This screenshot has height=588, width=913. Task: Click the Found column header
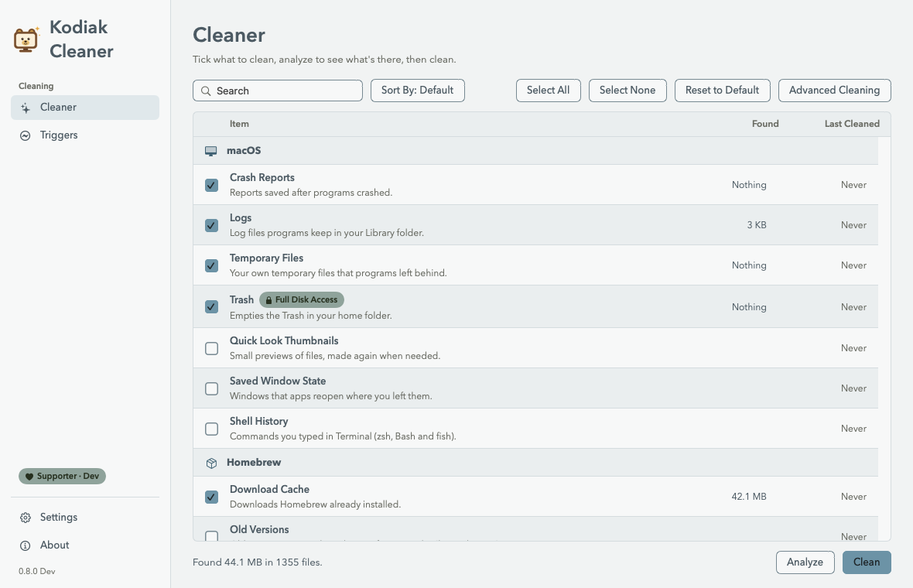click(765, 124)
